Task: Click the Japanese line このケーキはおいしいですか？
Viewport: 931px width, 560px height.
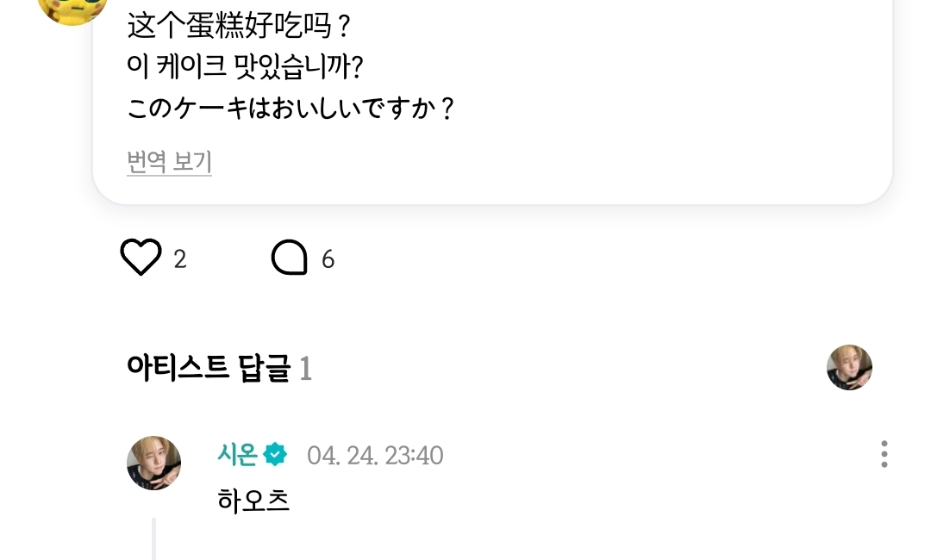Action: (x=290, y=109)
